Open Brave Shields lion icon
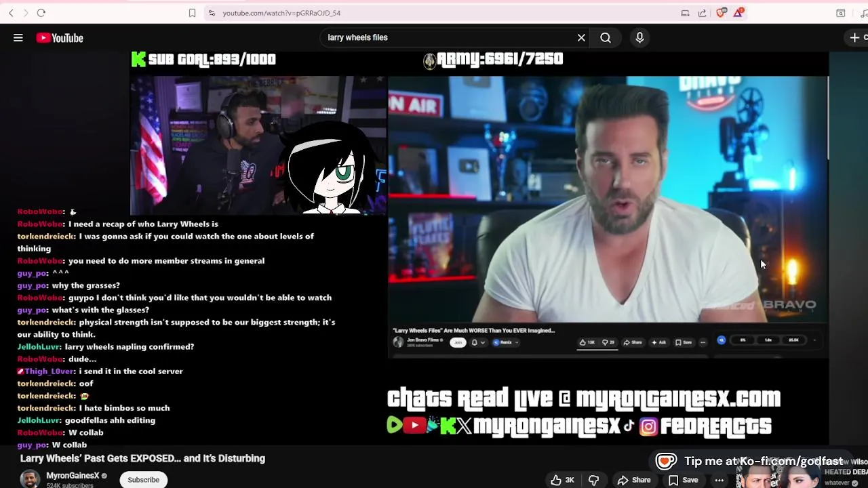 (721, 13)
